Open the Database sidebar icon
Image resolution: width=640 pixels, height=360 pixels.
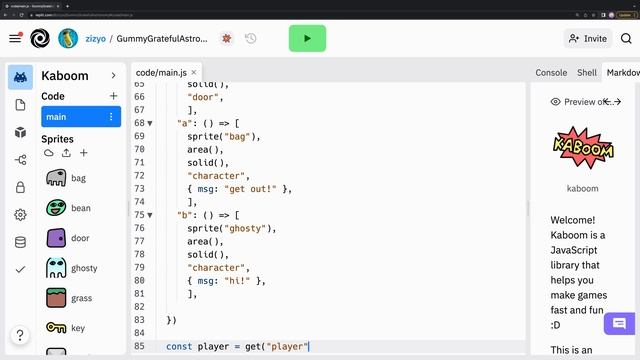[x=20, y=242]
